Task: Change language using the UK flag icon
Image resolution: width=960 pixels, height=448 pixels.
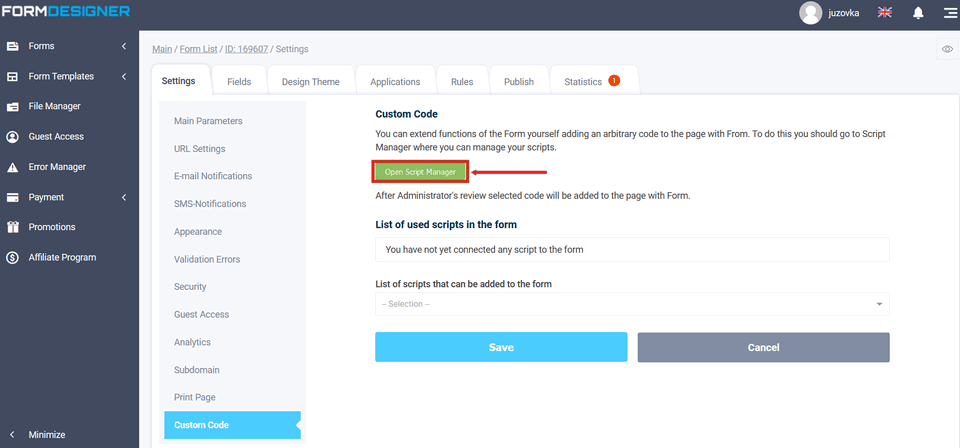Action: 885,13
